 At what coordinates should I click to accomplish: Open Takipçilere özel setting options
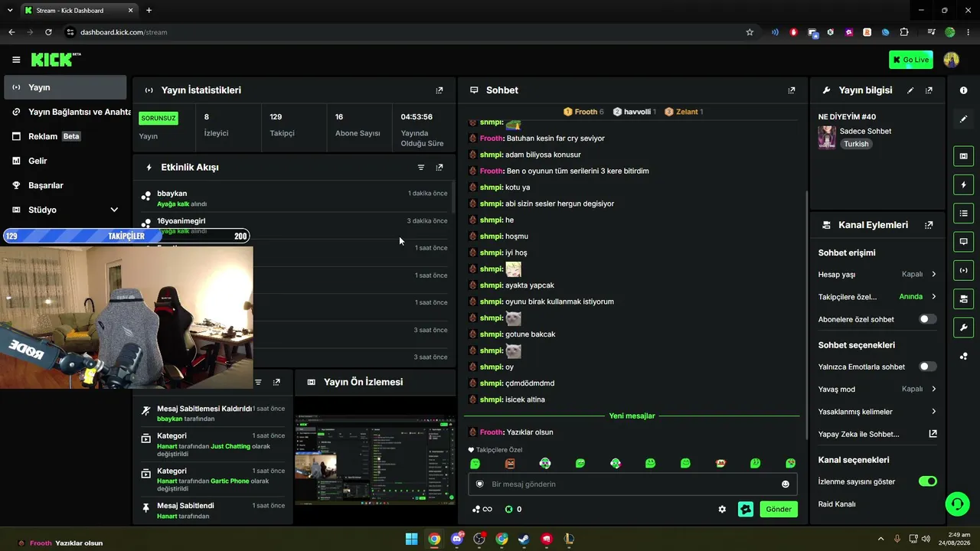(877, 296)
